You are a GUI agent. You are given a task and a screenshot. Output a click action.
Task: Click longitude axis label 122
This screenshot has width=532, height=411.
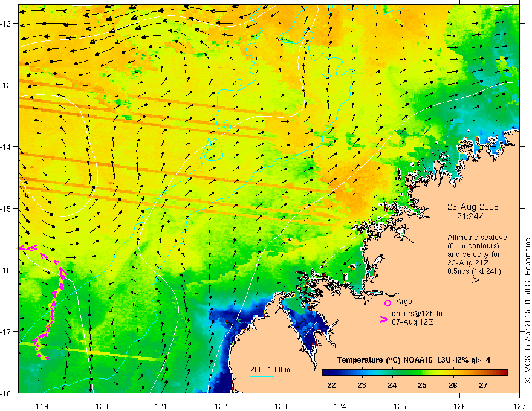coord(221,406)
